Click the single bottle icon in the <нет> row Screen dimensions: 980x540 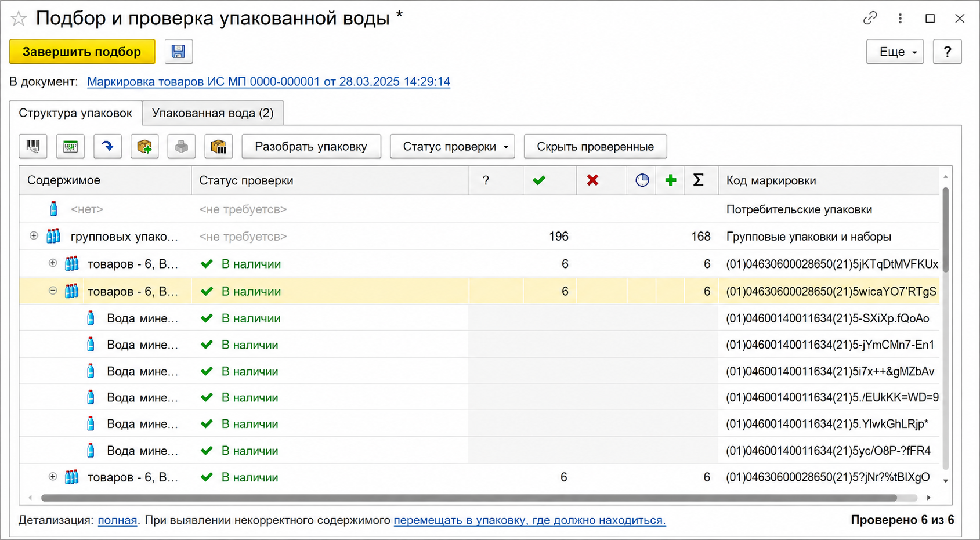53,209
